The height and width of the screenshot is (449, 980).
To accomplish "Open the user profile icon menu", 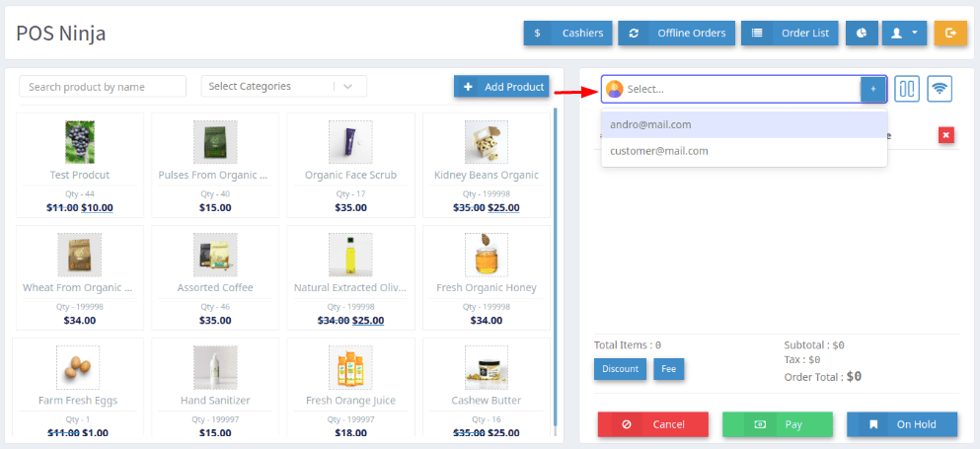I will point(904,33).
